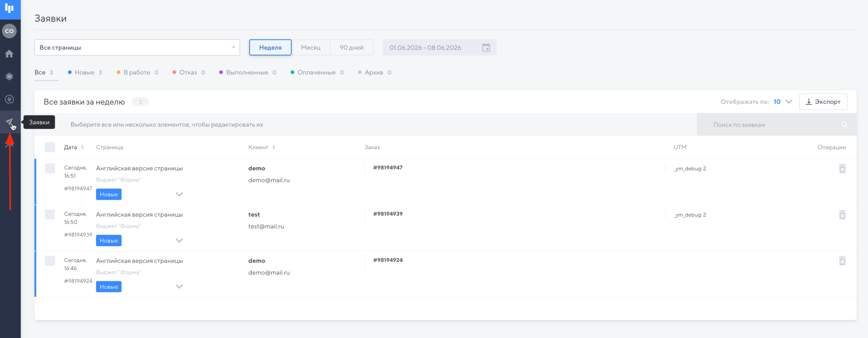868x338 pixels.
Task: Filter by Выполненные status tab
Action: pyautogui.click(x=247, y=72)
